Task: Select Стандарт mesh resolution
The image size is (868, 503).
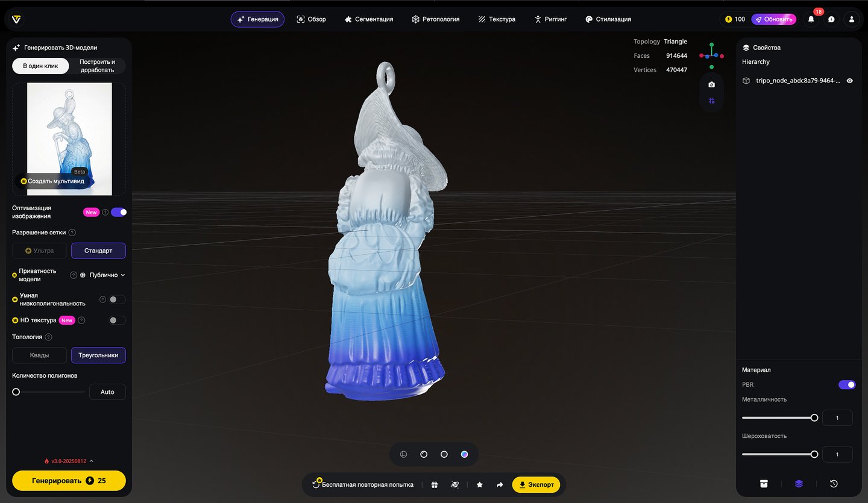Action: click(x=98, y=251)
